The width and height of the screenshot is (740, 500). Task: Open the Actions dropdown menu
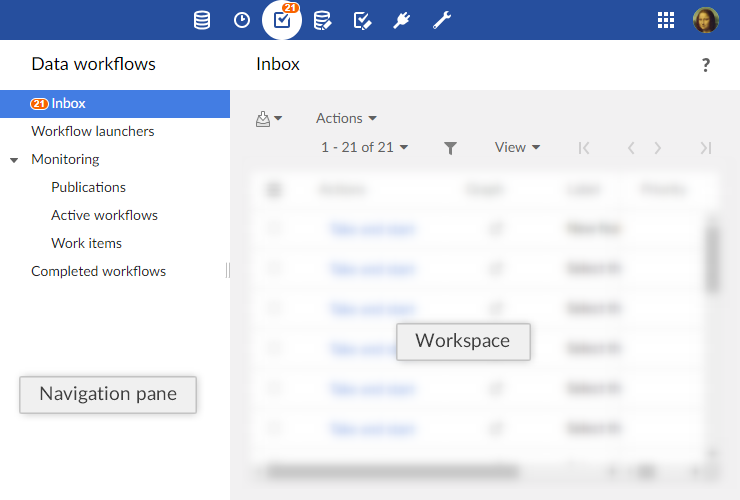coord(346,118)
